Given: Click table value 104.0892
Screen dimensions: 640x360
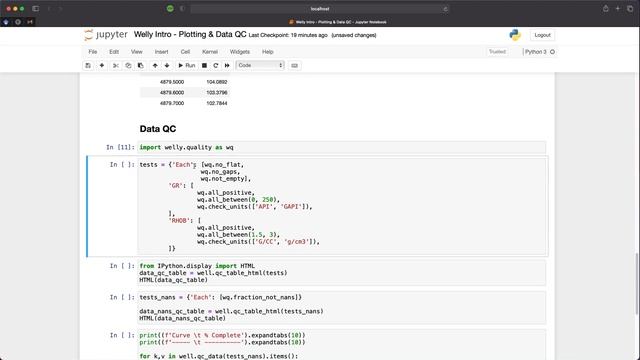Looking at the screenshot, I should (x=217, y=82).
